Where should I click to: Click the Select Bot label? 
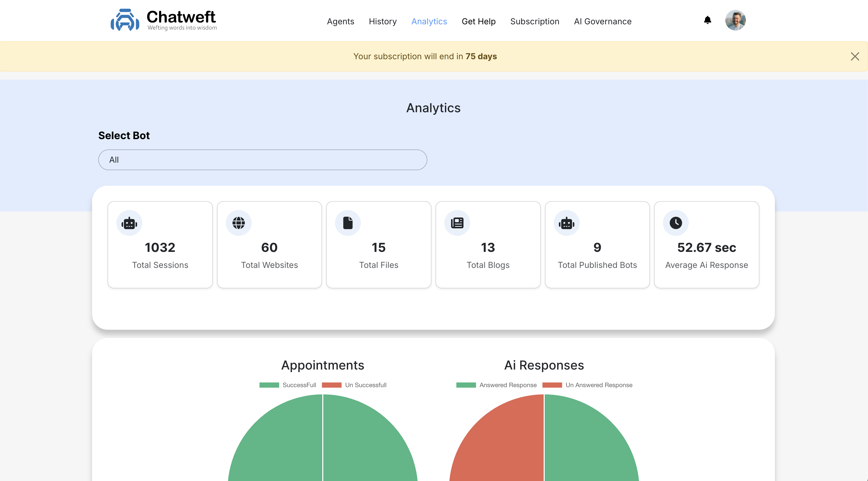(x=124, y=136)
